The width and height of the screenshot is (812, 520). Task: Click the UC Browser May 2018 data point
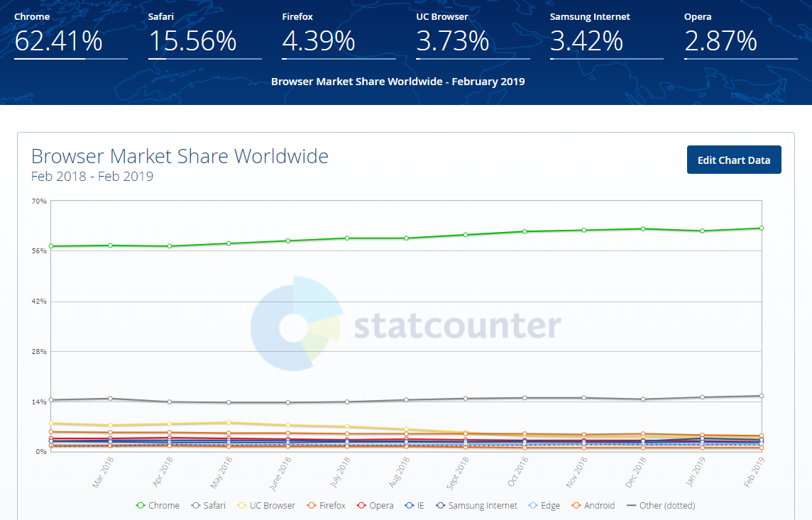tap(229, 423)
